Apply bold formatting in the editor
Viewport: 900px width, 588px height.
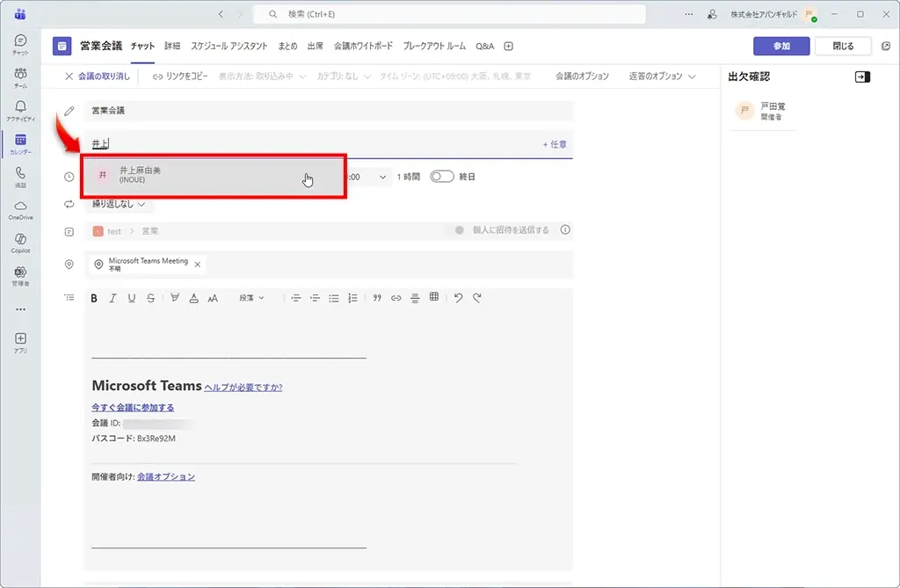[94, 298]
